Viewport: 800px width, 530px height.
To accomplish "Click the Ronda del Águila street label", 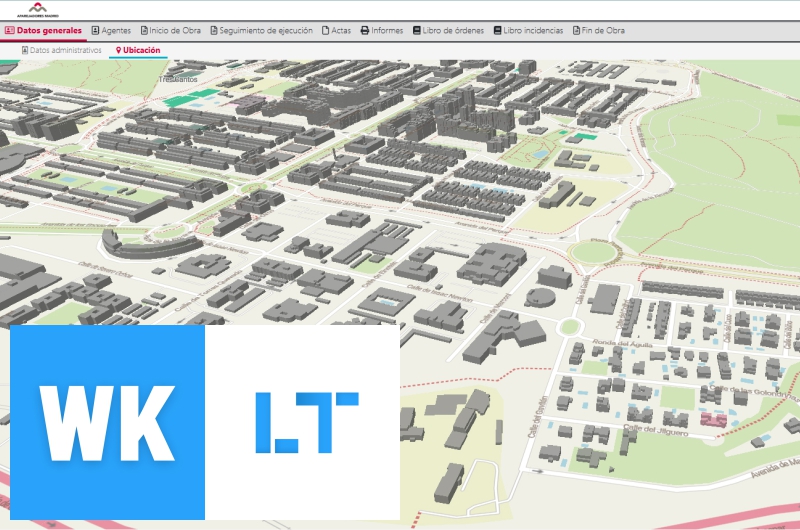I will [x=624, y=341].
